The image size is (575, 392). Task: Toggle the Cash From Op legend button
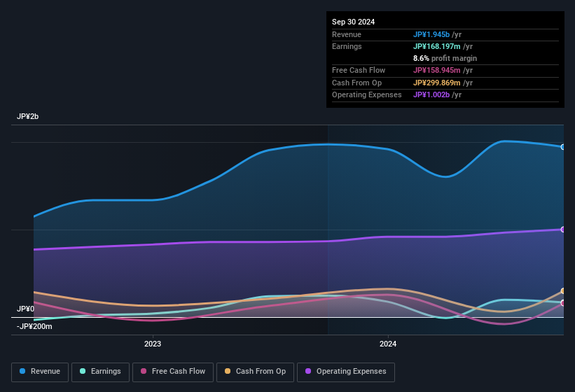[x=255, y=372]
